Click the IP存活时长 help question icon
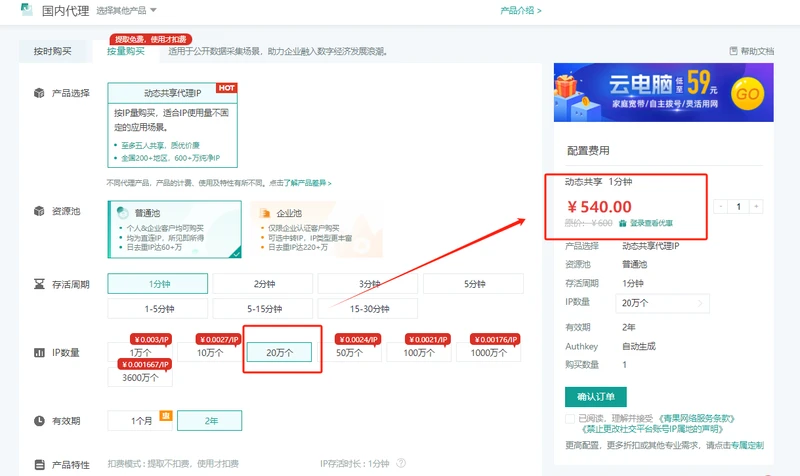800x476 pixels. point(401,463)
